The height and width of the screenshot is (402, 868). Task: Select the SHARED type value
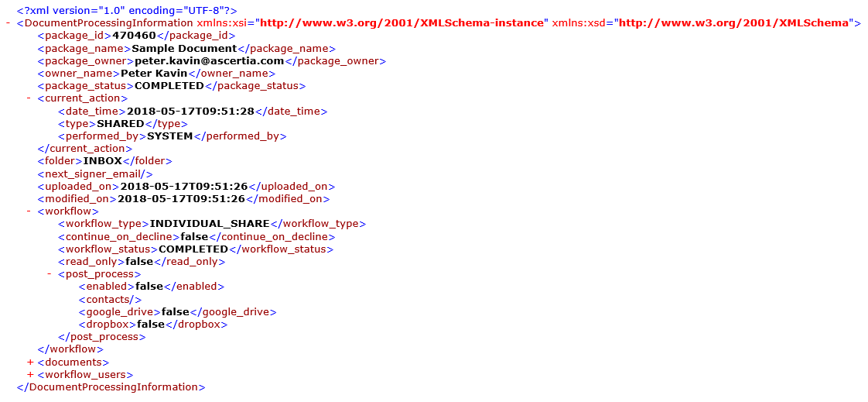pyautogui.click(x=121, y=123)
